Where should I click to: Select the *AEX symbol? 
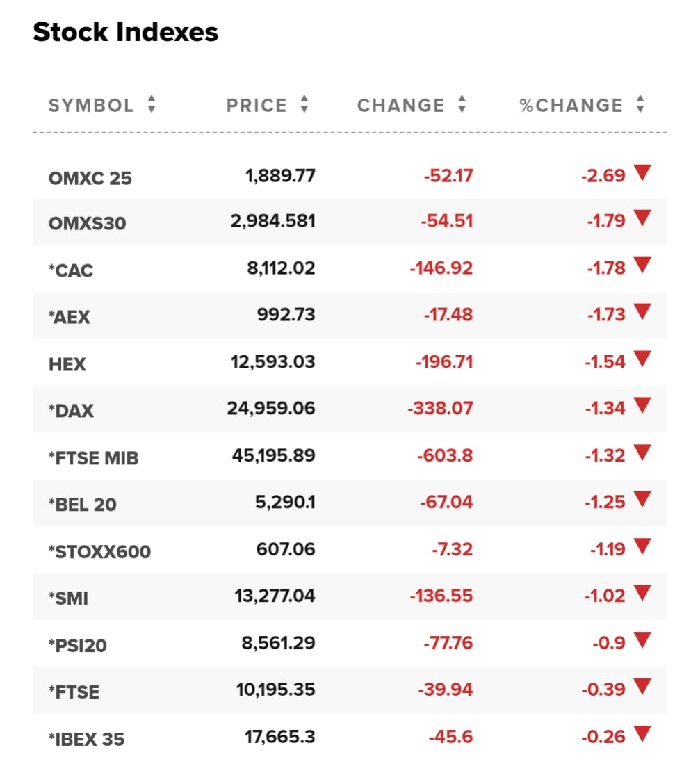click(x=69, y=317)
